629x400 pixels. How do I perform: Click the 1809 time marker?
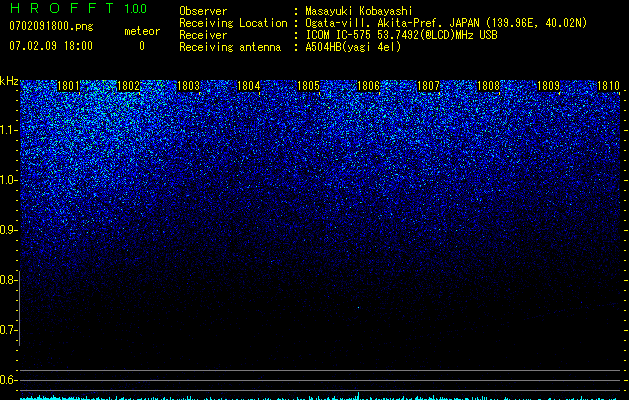click(548, 86)
